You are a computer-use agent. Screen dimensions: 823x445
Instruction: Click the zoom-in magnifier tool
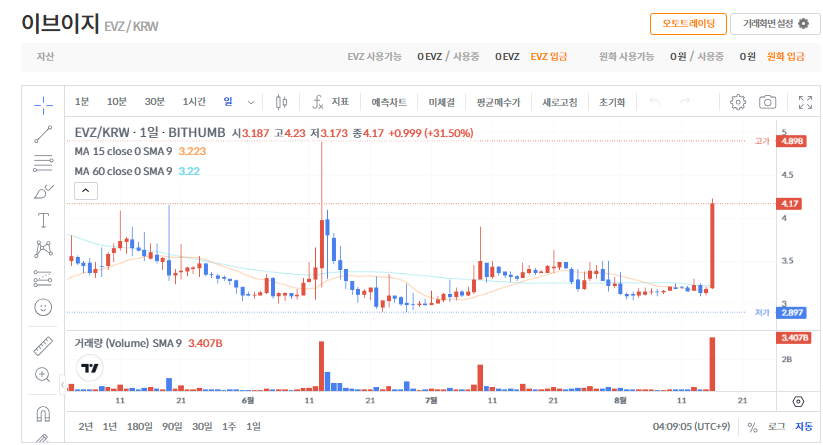(x=43, y=375)
